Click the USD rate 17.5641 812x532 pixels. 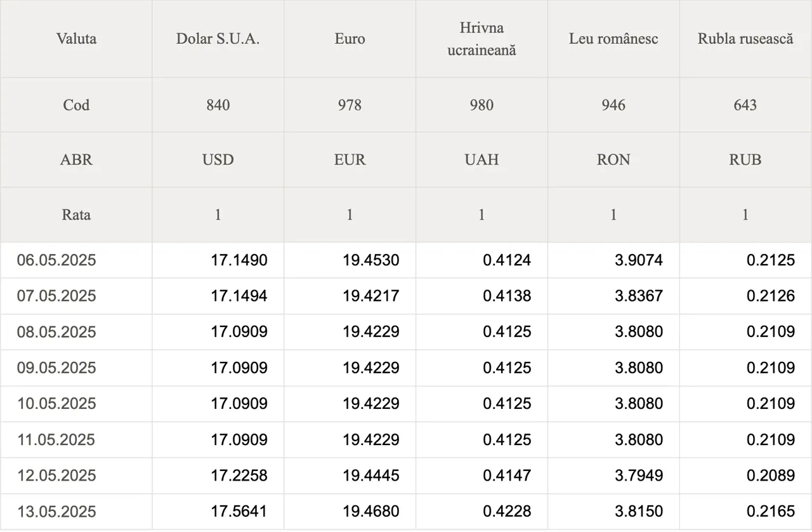click(239, 512)
